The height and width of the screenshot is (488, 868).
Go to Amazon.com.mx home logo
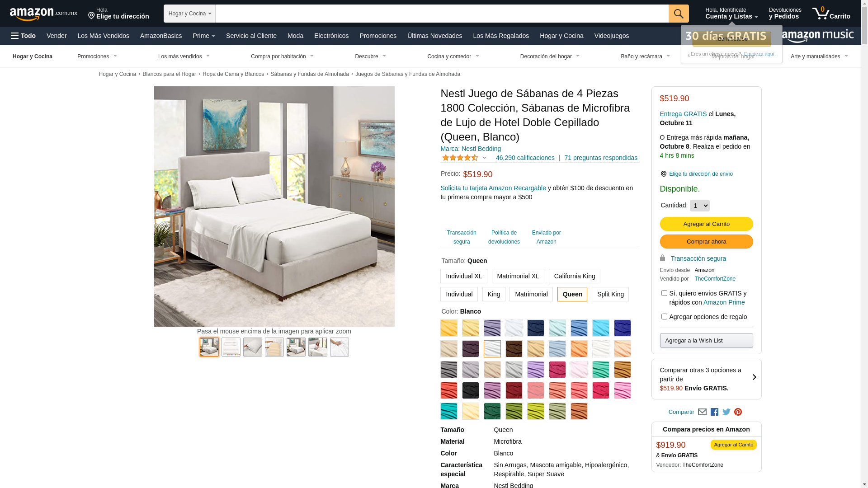coord(43,14)
